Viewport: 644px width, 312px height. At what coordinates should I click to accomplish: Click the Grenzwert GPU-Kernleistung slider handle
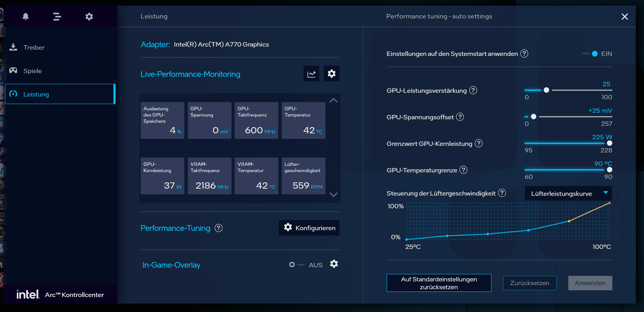(x=610, y=143)
